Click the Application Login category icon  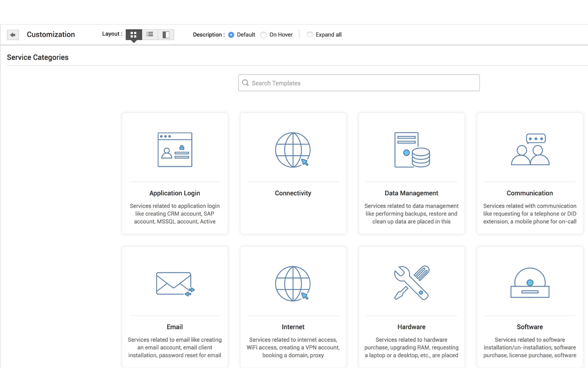pyautogui.click(x=174, y=150)
